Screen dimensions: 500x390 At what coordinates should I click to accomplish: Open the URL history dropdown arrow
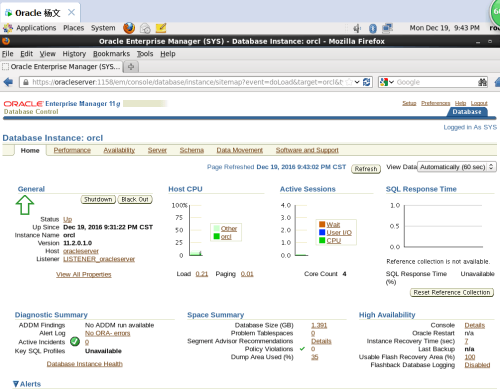pyautogui.click(x=357, y=82)
